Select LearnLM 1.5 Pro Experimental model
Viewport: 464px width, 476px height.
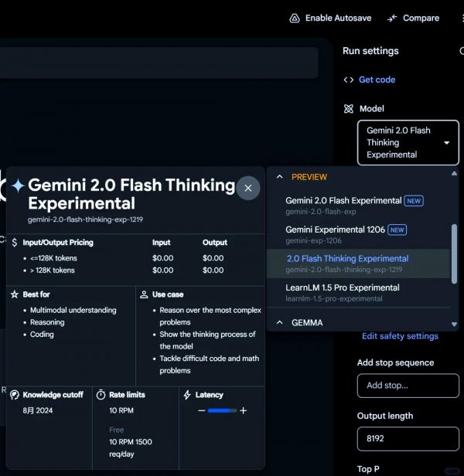click(x=358, y=293)
